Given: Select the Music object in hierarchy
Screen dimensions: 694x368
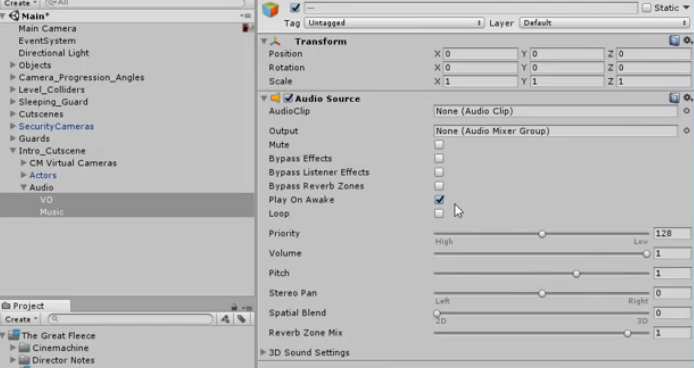Looking at the screenshot, I should [52, 212].
